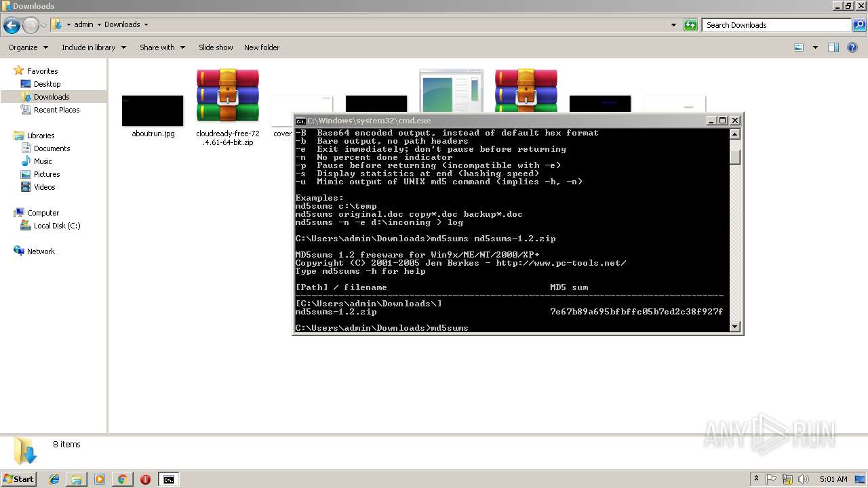The width and height of the screenshot is (868, 488).
Task: Click the 5:01 AM clock
Action: pyautogui.click(x=833, y=479)
